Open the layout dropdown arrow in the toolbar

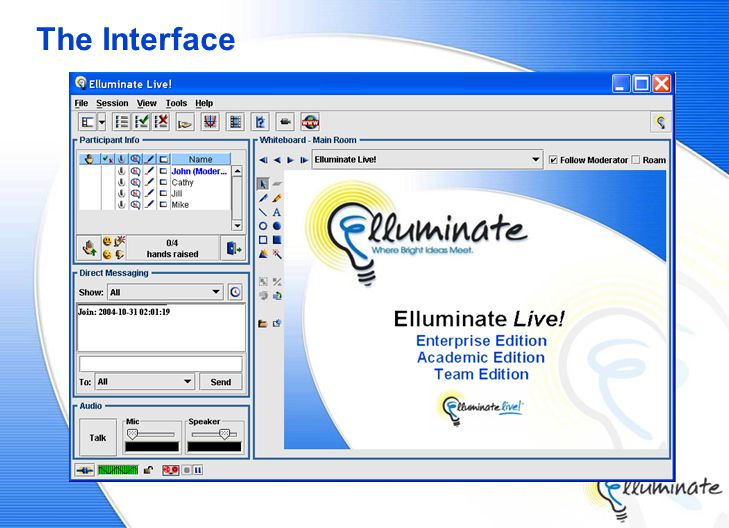(102, 122)
